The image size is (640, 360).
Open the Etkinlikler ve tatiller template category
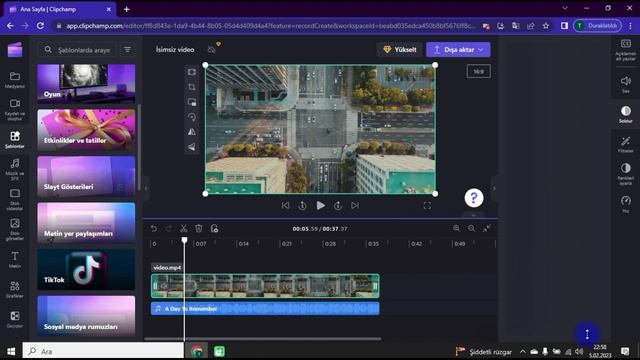tap(86, 130)
